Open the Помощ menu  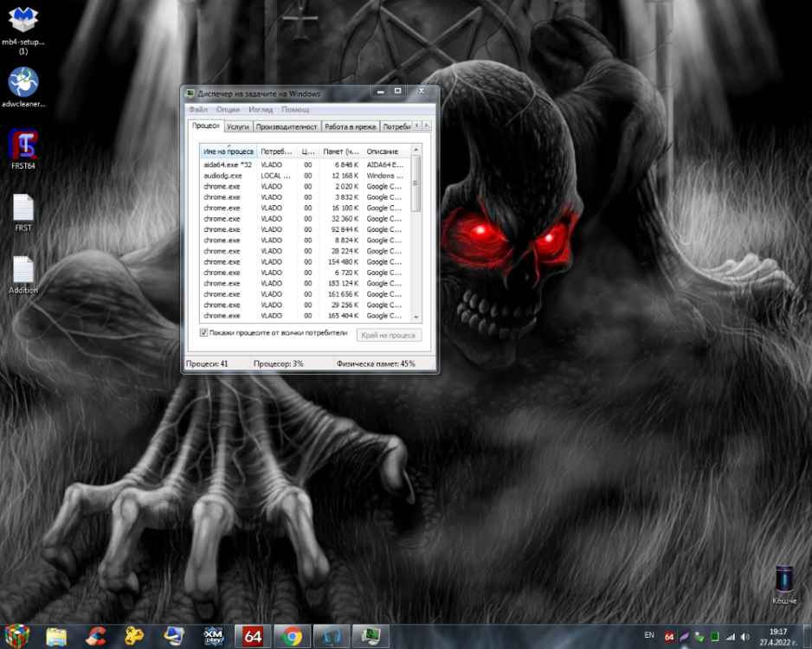click(295, 110)
